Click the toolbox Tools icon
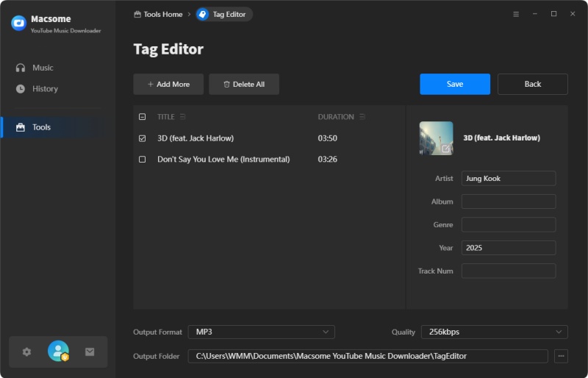Screen dimensions: 588x378 point(21,127)
